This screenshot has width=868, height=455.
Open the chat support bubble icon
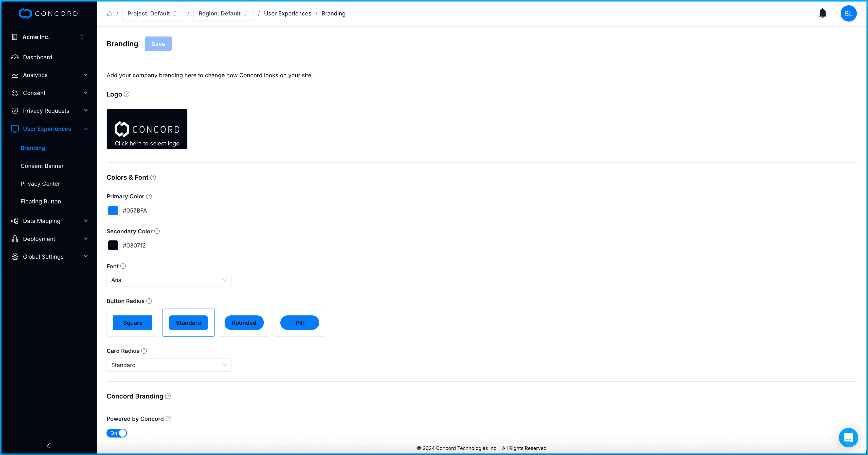[848, 437]
